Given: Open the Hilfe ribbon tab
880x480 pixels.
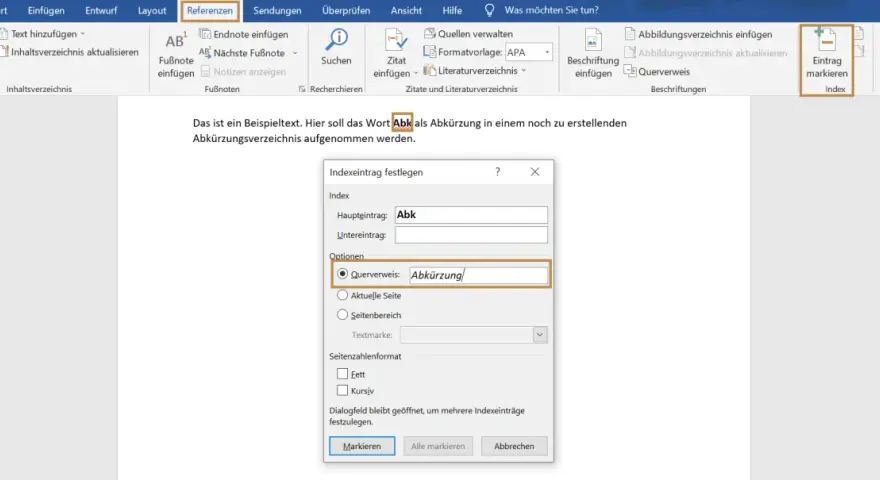Looking at the screenshot, I should pyautogui.click(x=452, y=10).
